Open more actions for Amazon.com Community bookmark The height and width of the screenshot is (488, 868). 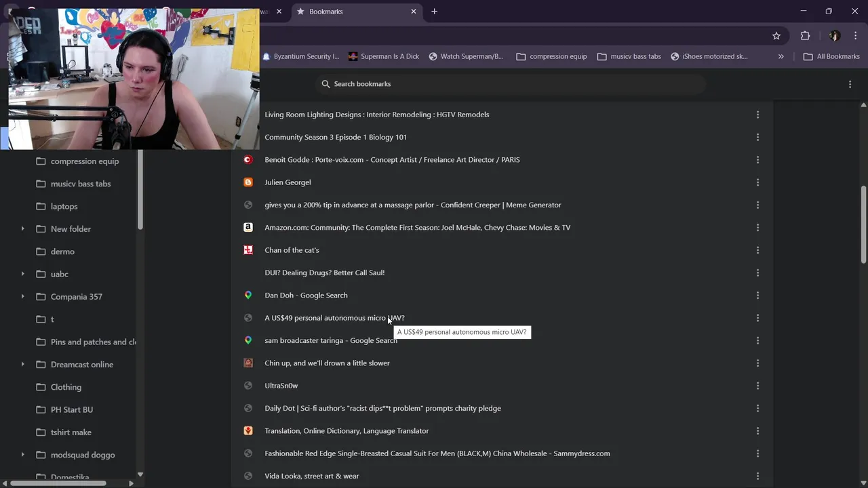[x=757, y=228]
